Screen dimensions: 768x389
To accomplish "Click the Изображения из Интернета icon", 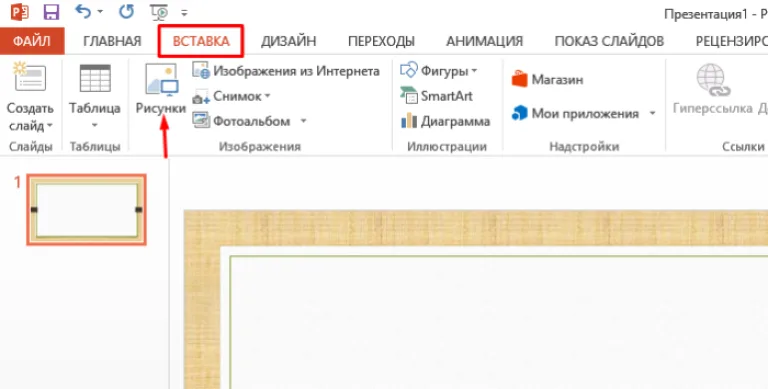I will click(x=201, y=70).
